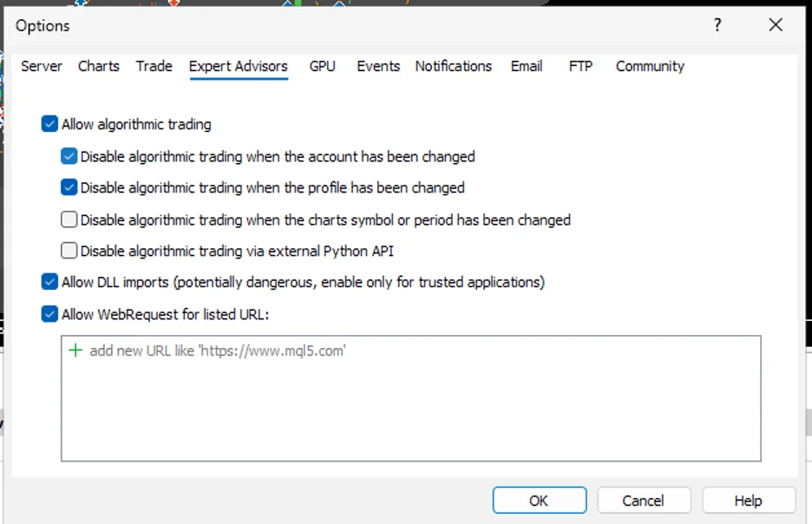Go to the Trade tab
The width and height of the screenshot is (812, 524).
pos(154,66)
